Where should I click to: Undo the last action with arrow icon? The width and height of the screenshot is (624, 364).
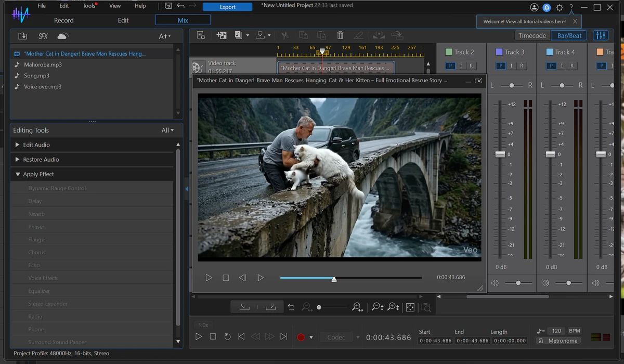pyautogui.click(x=180, y=6)
